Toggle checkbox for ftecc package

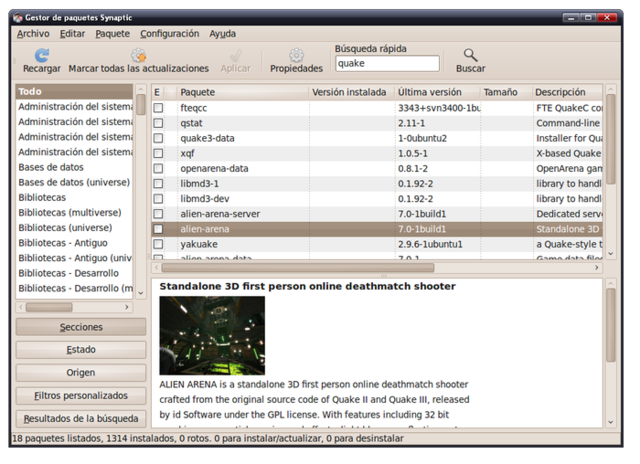tap(158, 108)
